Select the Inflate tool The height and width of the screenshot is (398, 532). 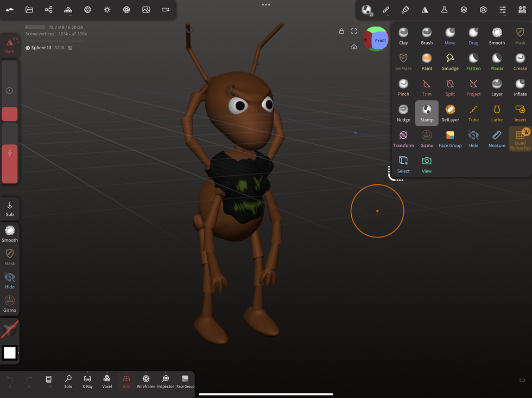point(520,87)
